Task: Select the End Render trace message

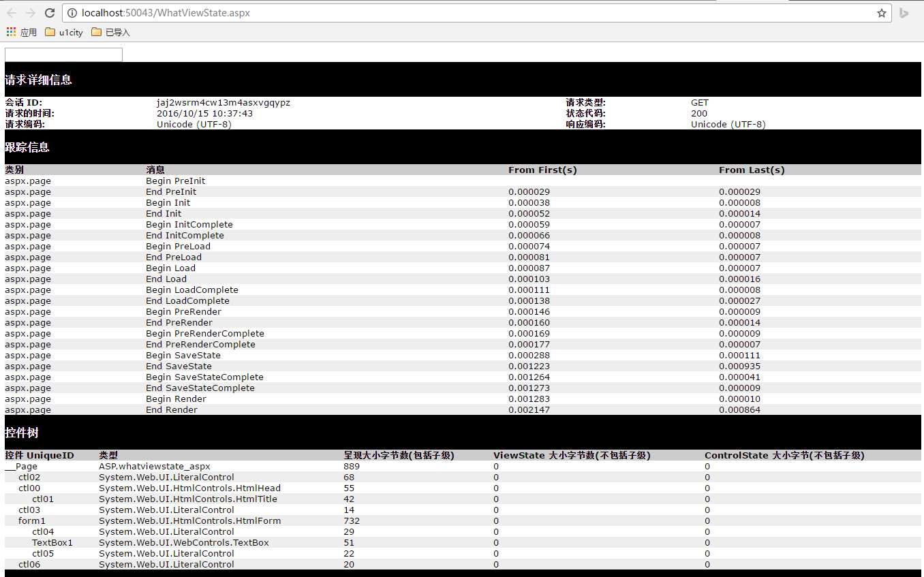Action: click(172, 409)
